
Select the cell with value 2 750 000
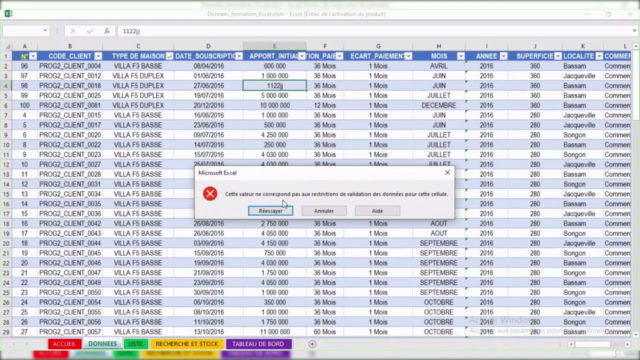(275, 224)
